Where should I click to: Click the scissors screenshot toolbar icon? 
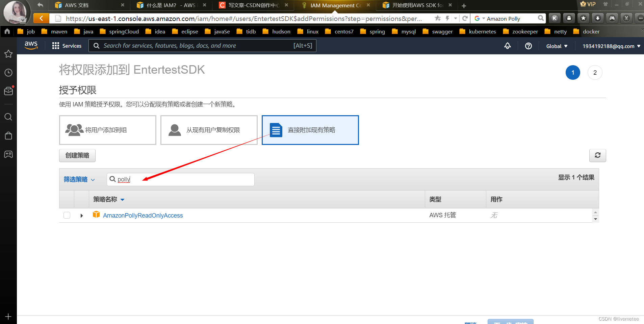point(626,18)
